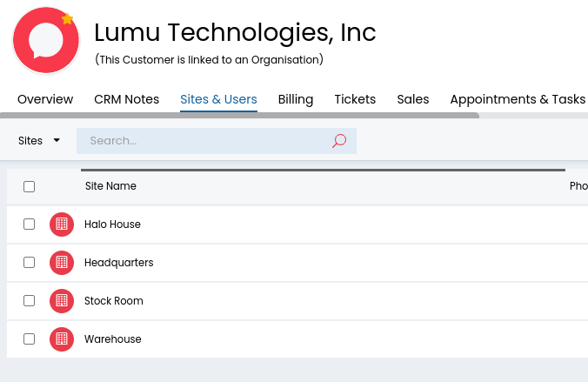
Task: Open the Halo House site name
Action: [112, 225]
